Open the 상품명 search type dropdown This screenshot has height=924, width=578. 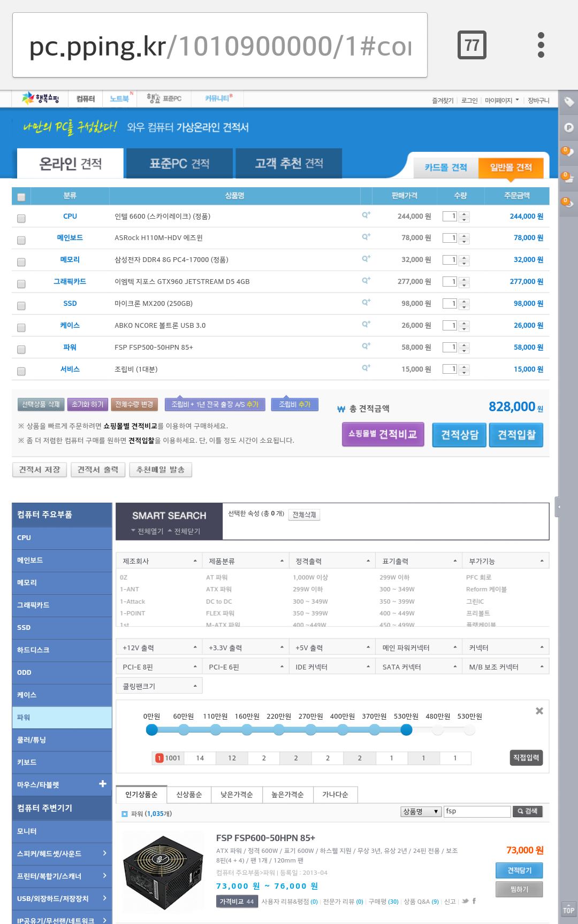click(x=421, y=812)
